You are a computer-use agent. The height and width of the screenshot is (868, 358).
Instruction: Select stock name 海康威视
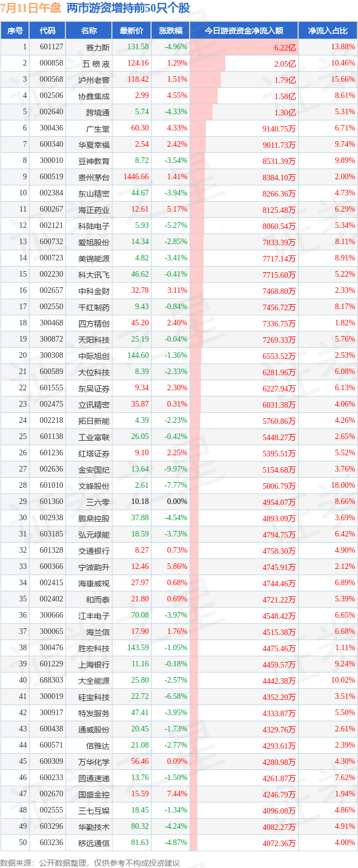[x=94, y=584]
